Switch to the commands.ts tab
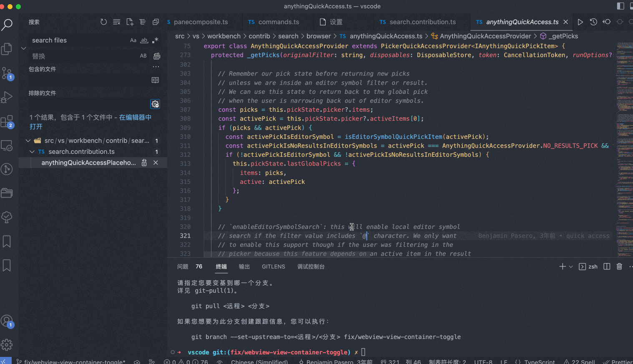The height and width of the screenshot is (364, 633). [276, 22]
